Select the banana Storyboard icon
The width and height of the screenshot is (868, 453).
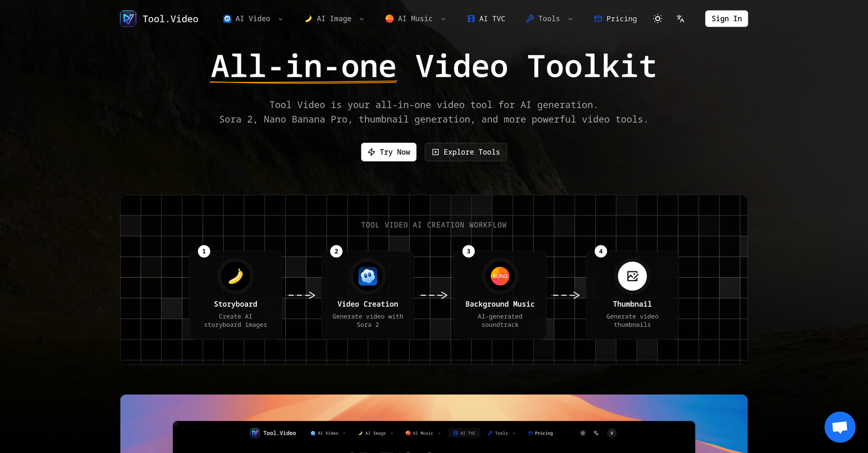(x=235, y=276)
